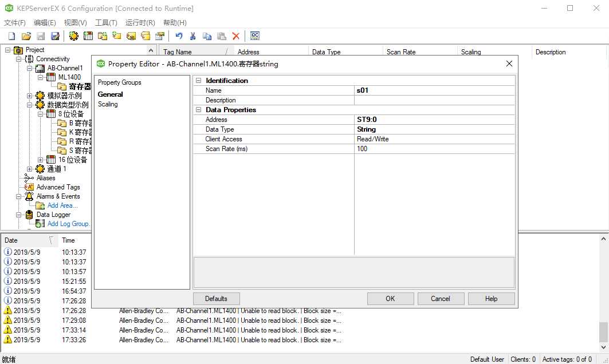The image size is (609, 364).
Task: Open the 工具(T) menu
Action: click(106, 23)
